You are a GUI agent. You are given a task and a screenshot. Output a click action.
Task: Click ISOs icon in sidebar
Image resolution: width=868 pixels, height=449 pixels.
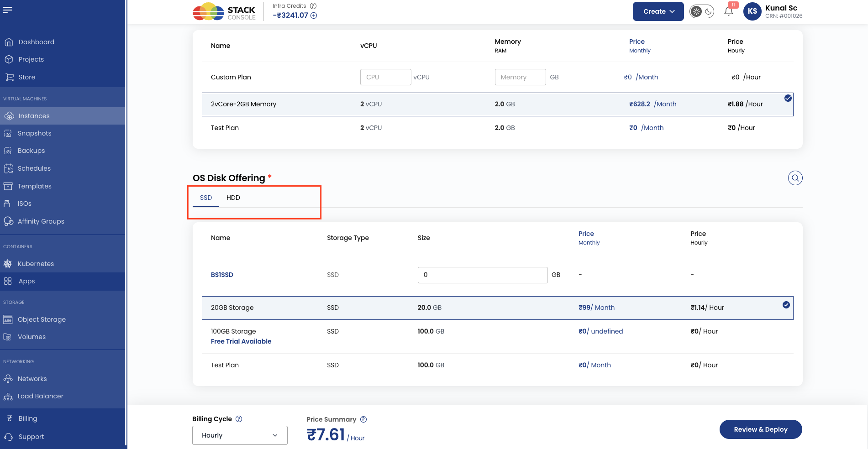coord(7,204)
